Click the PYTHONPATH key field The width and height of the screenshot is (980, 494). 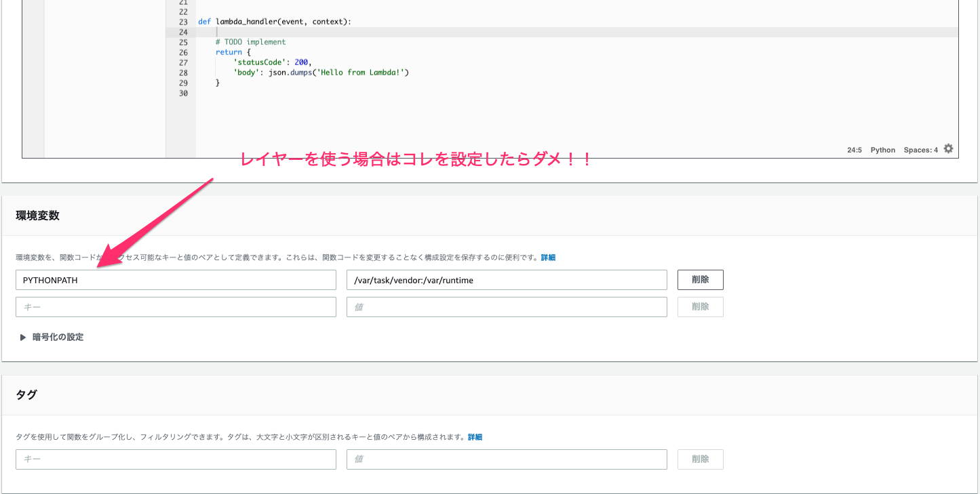[176, 280]
